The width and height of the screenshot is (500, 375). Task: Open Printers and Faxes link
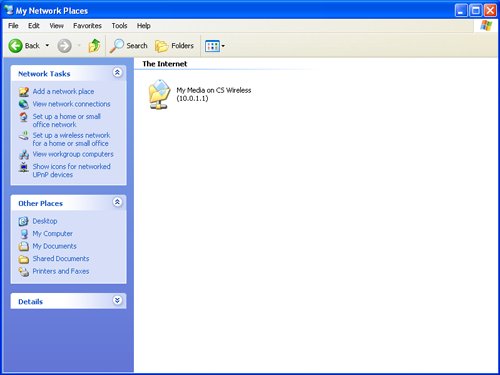pyautogui.click(x=61, y=271)
